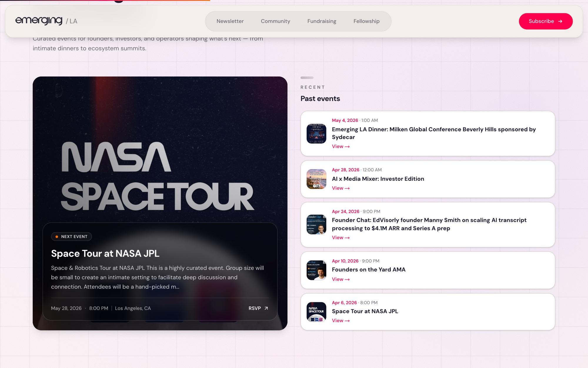Open the Community nav item
The width and height of the screenshot is (588, 368).
pos(275,21)
